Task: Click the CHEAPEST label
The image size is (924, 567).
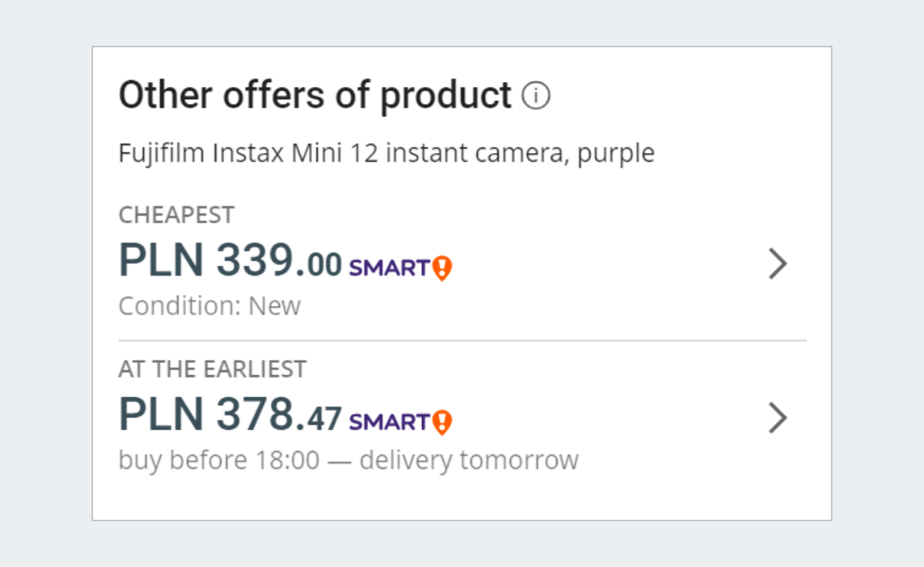Action: [176, 215]
